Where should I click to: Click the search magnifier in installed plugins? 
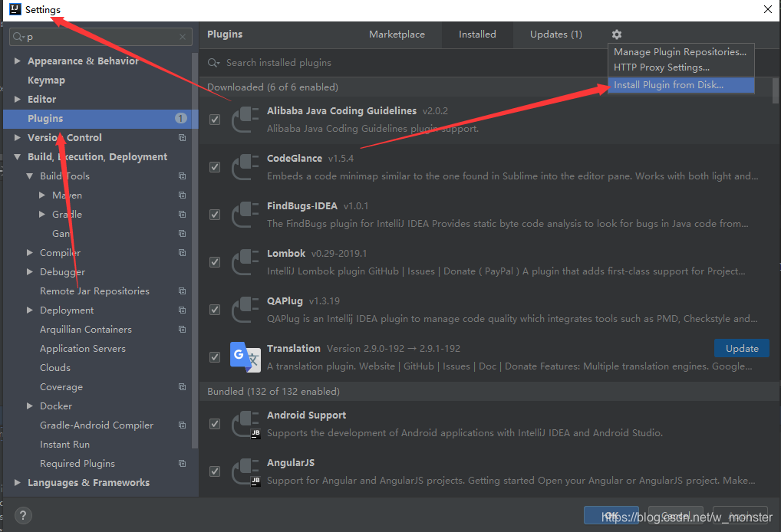pyautogui.click(x=213, y=63)
